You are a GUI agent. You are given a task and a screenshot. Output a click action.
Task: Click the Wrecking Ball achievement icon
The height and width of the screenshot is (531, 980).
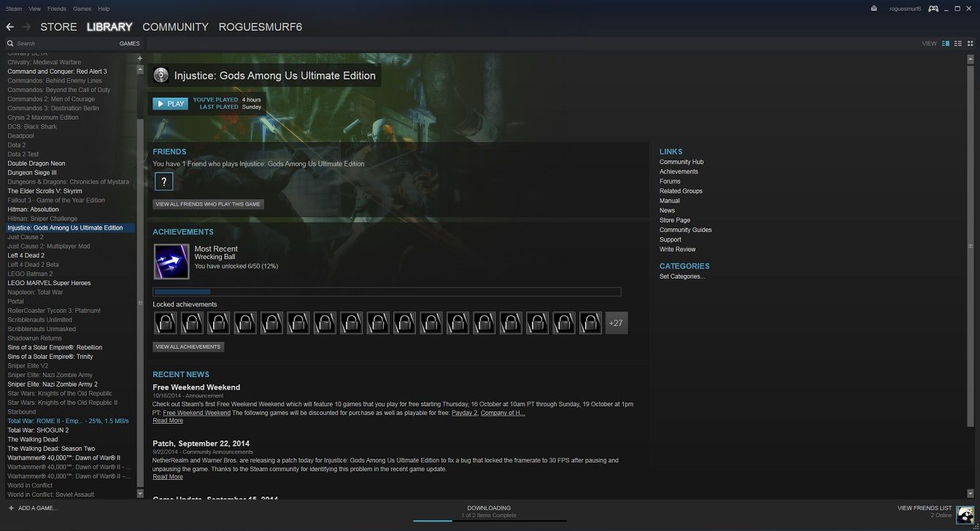point(171,262)
